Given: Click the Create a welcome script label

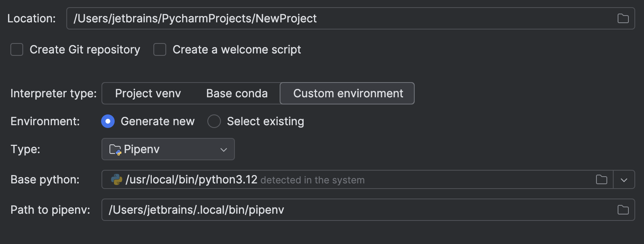Looking at the screenshot, I should click(237, 50).
